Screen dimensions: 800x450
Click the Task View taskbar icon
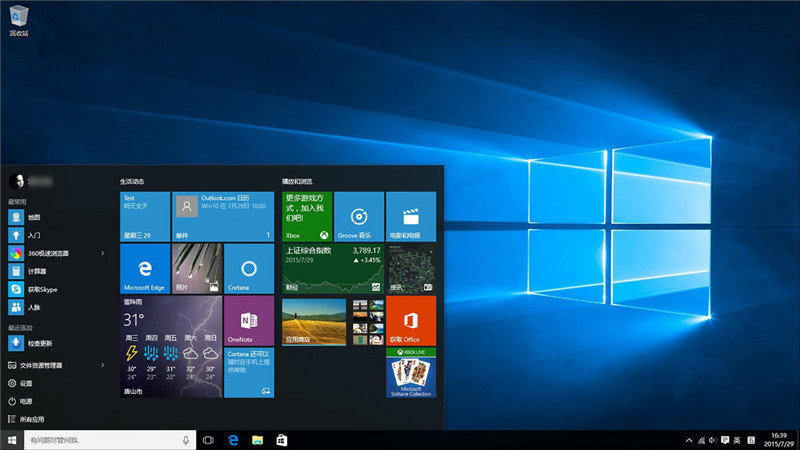click(208, 440)
